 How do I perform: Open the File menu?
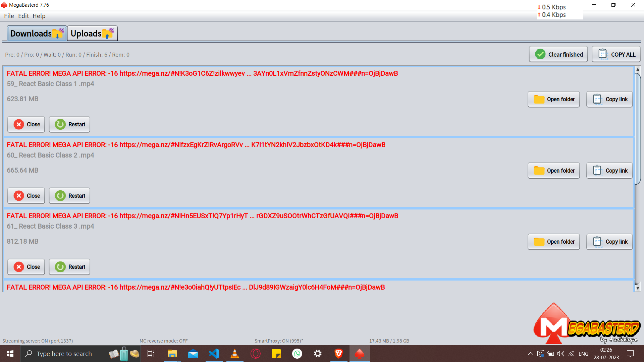tap(9, 16)
